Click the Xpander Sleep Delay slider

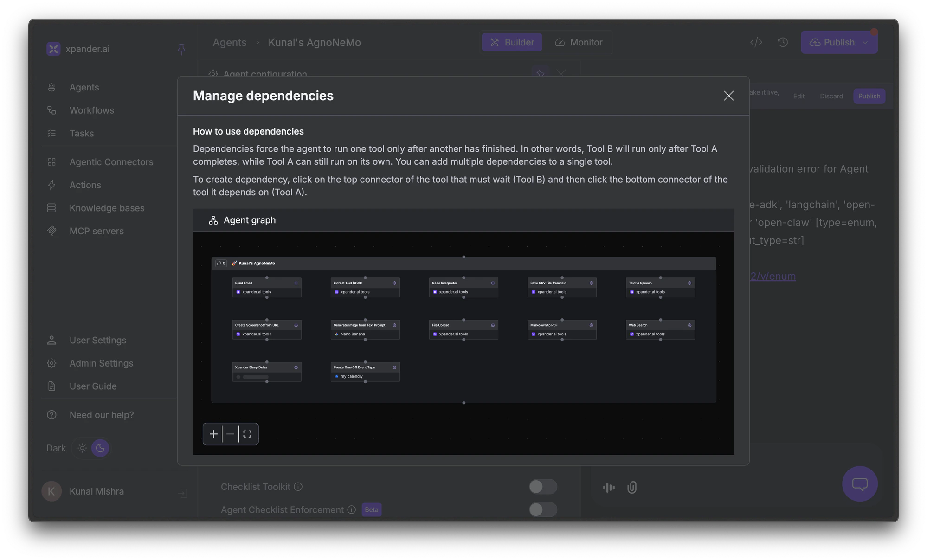253,377
